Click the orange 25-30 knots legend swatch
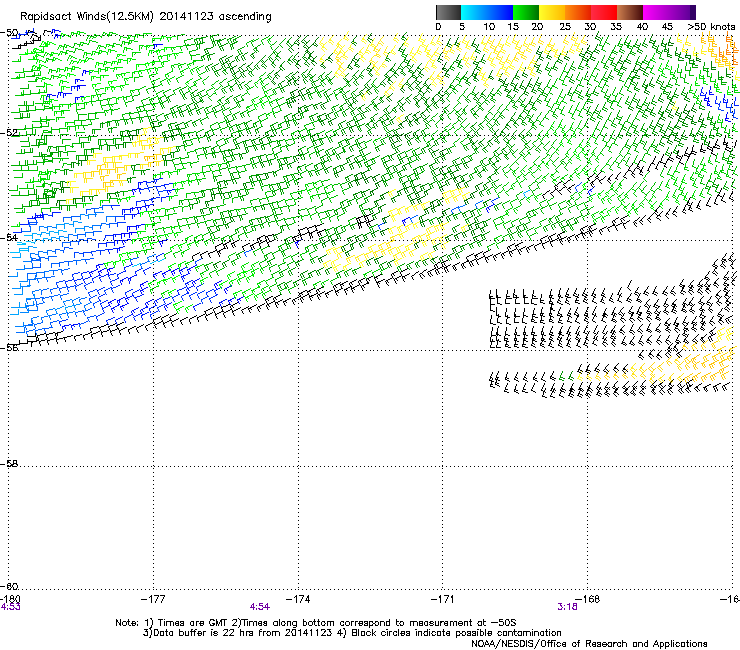Image resolution: width=740 pixels, height=650 pixels. pyautogui.click(x=578, y=12)
